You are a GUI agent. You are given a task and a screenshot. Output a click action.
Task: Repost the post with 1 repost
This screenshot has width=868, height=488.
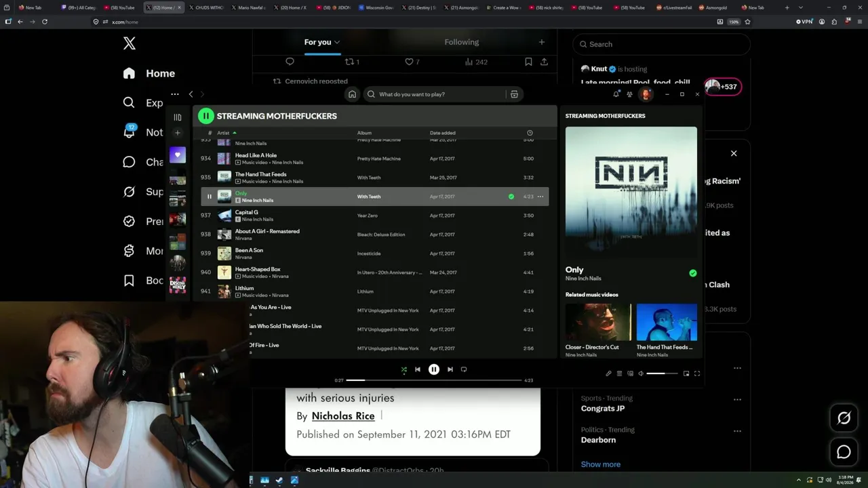pyautogui.click(x=352, y=62)
